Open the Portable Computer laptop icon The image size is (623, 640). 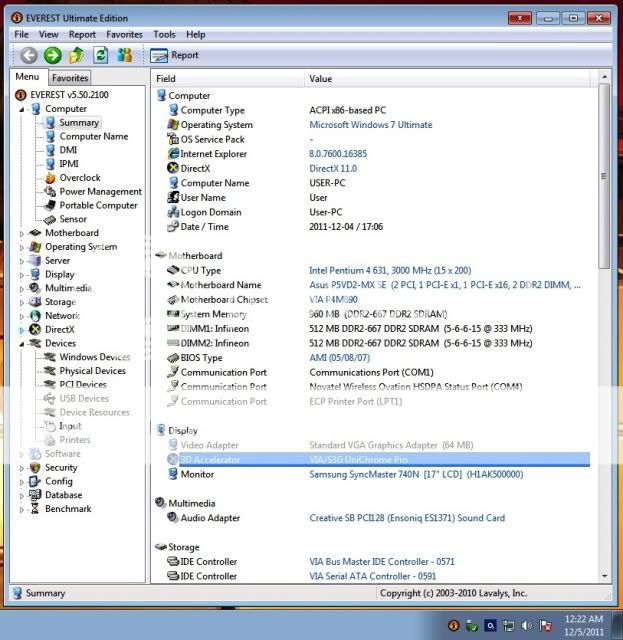(x=50, y=205)
